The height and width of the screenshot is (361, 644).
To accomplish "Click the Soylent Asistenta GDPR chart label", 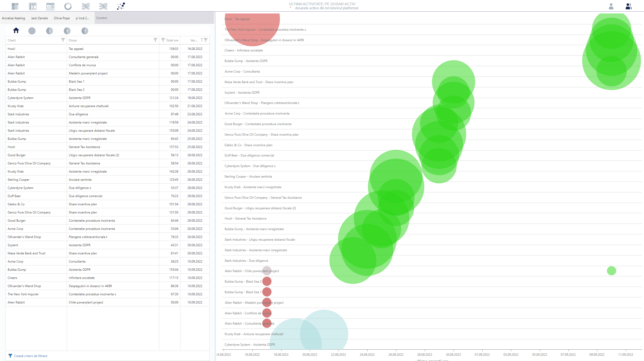I will pos(242,93).
